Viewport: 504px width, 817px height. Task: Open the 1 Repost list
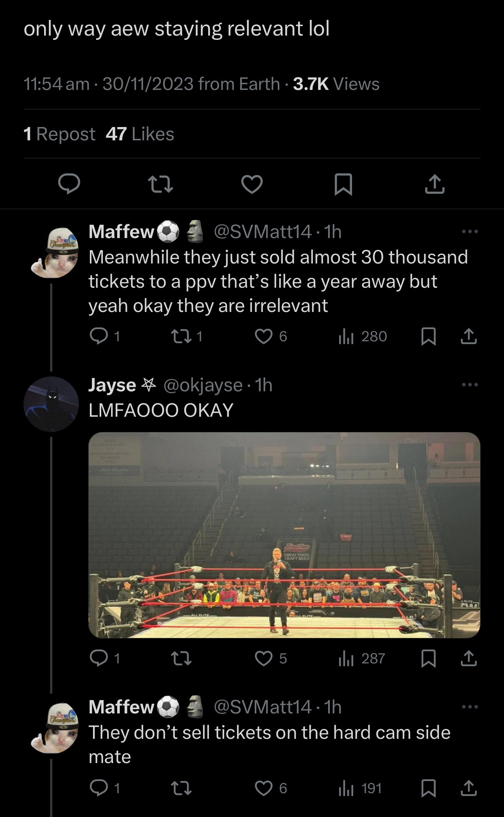(59, 134)
